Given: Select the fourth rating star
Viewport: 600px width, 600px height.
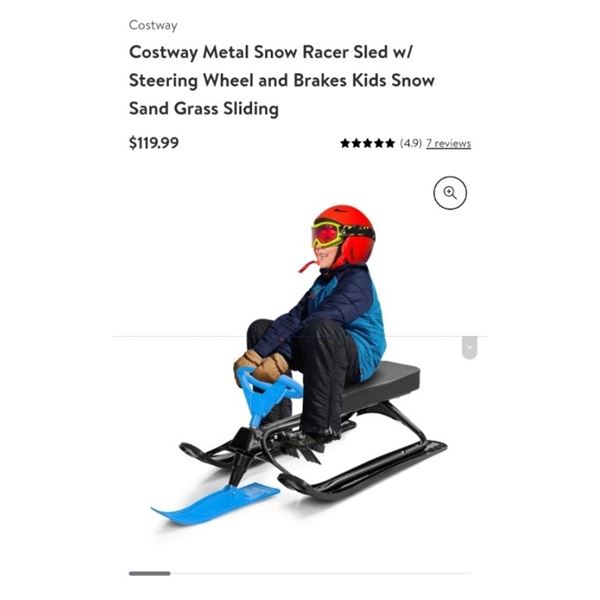Looking at the screenshot, I should tap(379, 143).
